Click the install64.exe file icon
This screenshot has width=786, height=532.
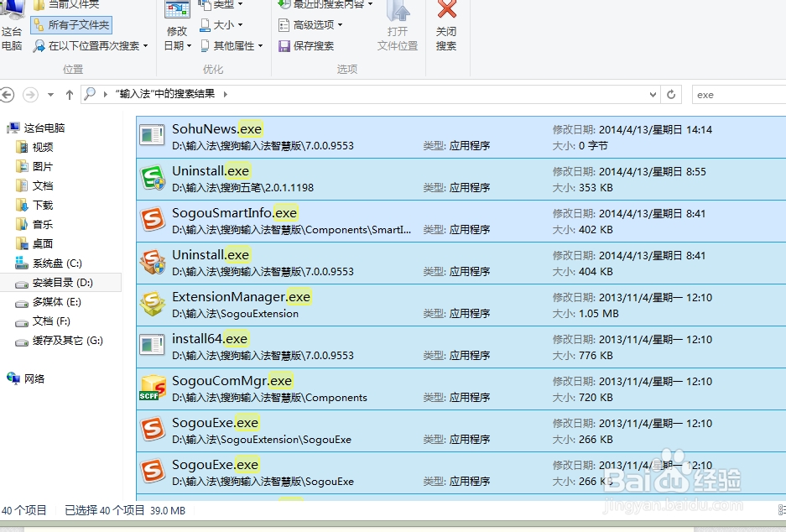pos(152,345)
